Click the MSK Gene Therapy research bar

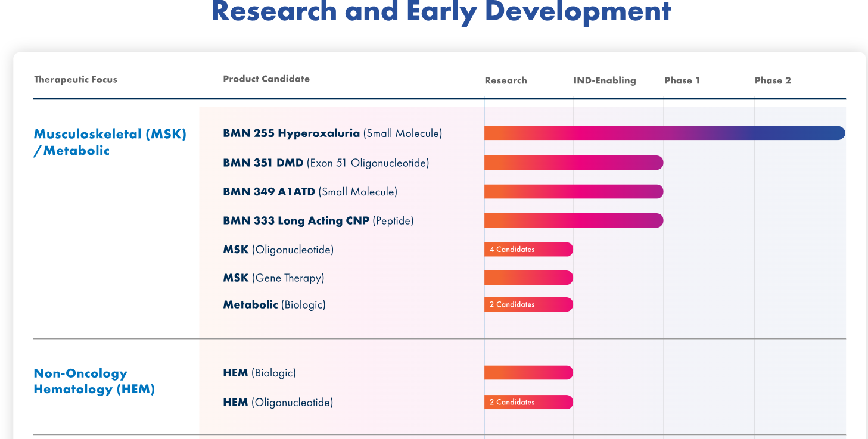(528, 278)
